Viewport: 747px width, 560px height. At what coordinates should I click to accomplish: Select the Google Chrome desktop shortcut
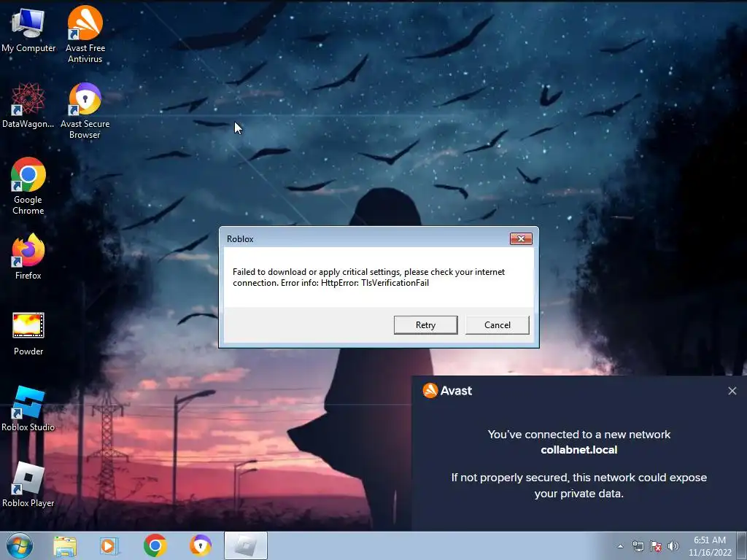pyautogui.click(x=28, y=186)
